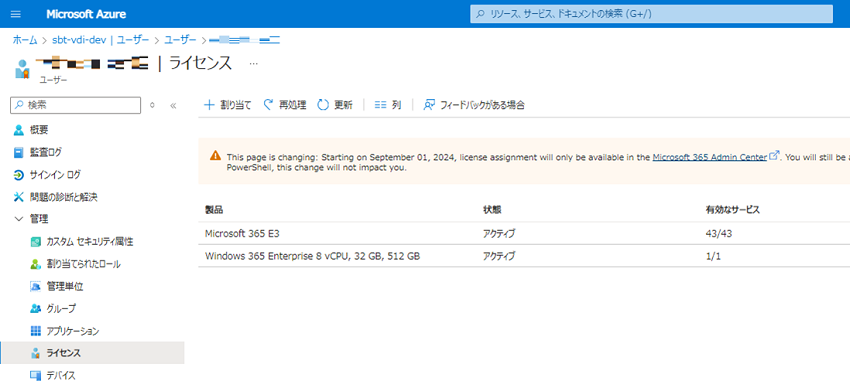
Task: Open the ユーザー breadcrumb link
Action: (x=181, y=40)
